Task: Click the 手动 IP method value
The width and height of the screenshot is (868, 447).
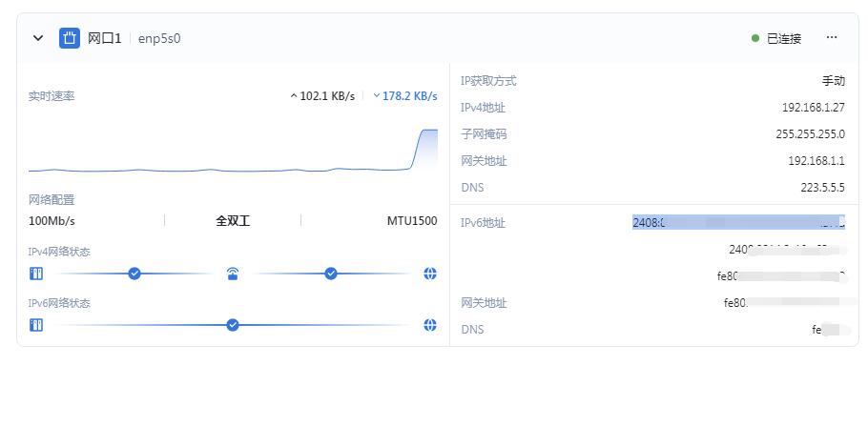Action: [833, 81]
